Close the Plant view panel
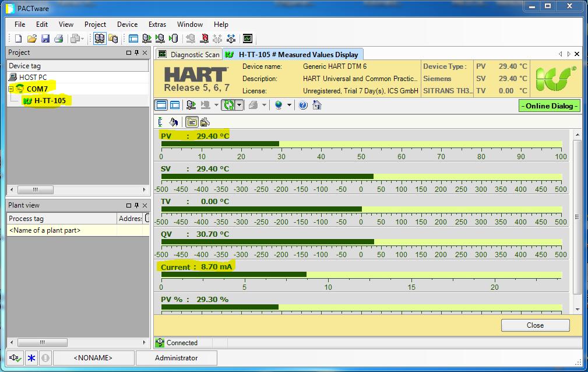588x372 pixels. [145, 205]
